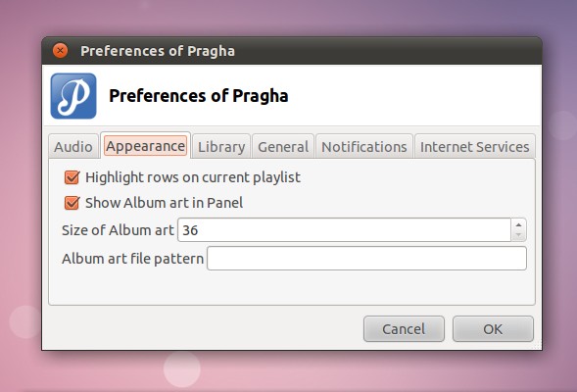Screen dimensions: 577x392
Task: Increase album art size with the up arrow
Action: (x=518, y=224)
